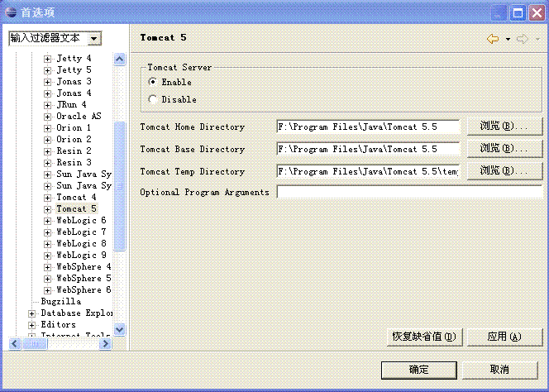Select the Disable radio button
This screenshot has height=392, width=549.
coord(152,99)
